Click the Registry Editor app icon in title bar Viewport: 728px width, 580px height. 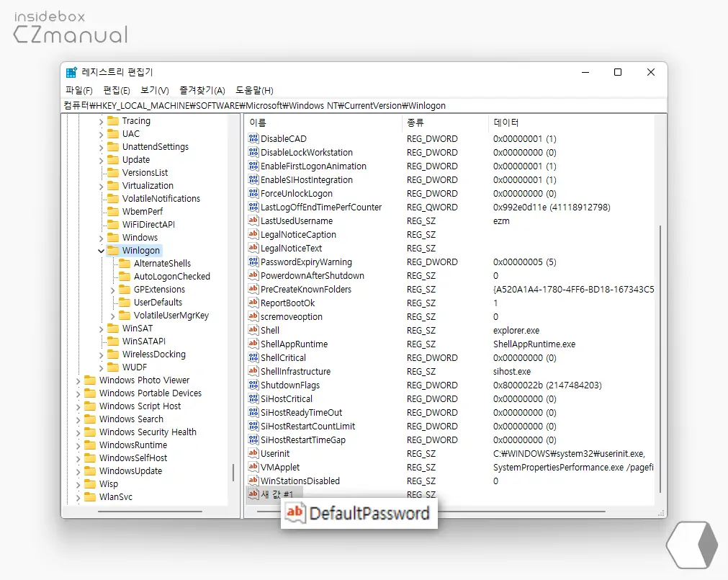pos(71,72)
